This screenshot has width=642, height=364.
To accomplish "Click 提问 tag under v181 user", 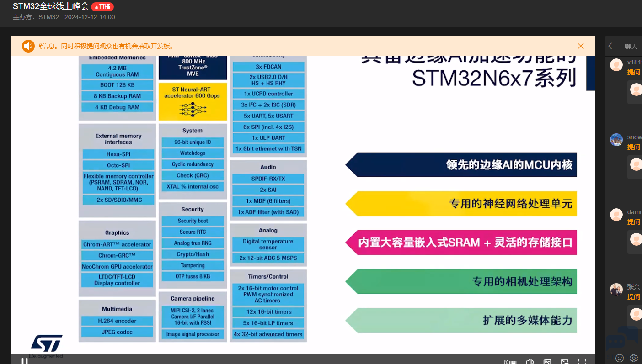I will tap(634, 72).
